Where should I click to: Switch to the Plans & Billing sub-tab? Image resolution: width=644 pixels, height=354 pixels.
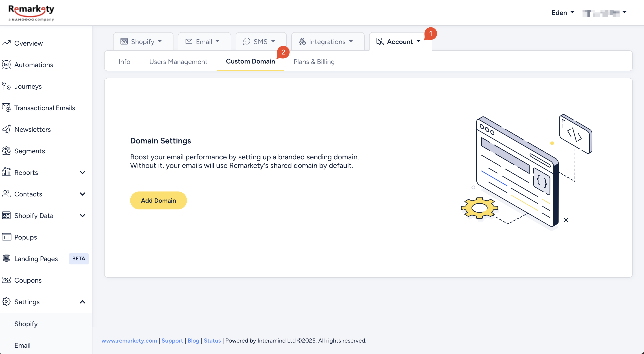tap(314, 62)
